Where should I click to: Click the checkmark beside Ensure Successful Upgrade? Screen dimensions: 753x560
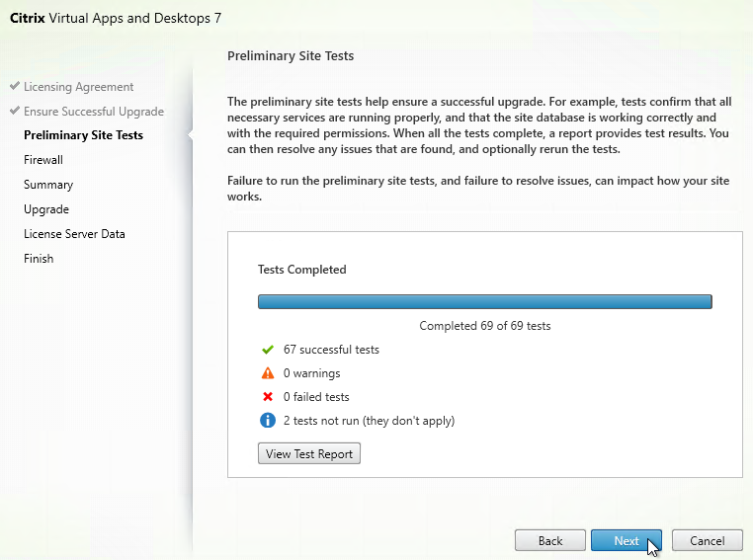[x=15, y=112]
